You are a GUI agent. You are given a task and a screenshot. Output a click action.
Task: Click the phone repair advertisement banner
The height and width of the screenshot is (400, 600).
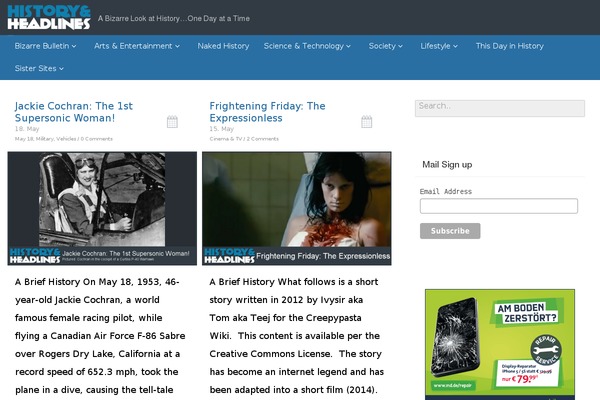click(x=500, y=344)
